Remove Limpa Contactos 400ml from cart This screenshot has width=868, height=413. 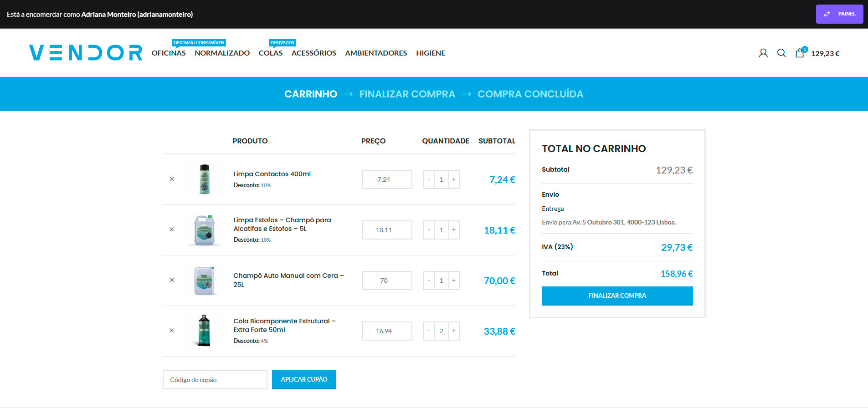172,179
